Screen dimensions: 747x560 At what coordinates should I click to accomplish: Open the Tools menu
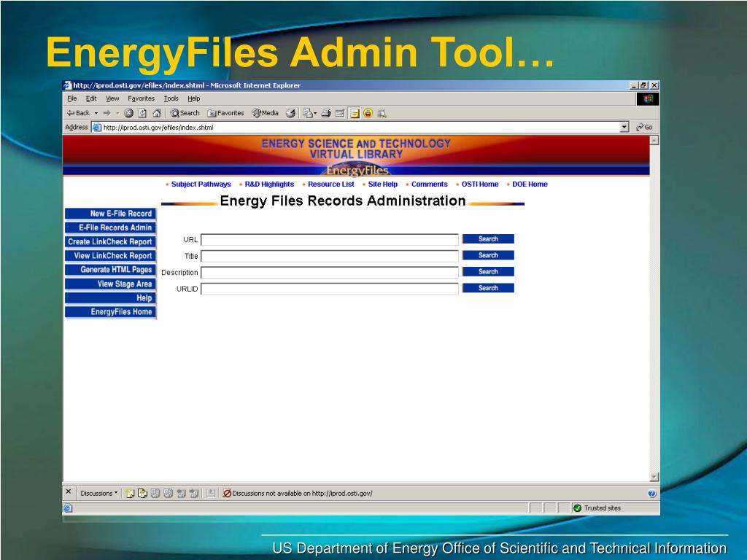(171, 98)
